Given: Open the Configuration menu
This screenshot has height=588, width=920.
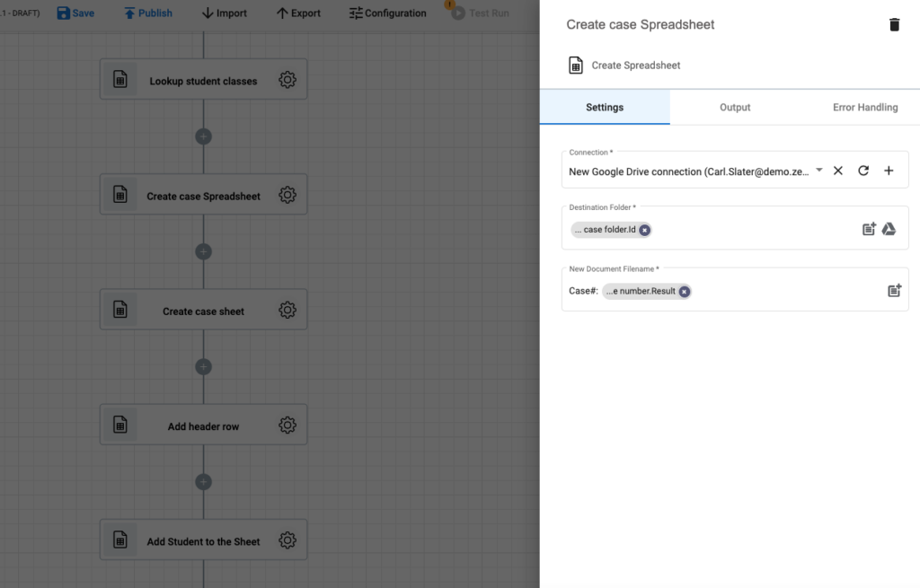Looking at the screenshot, I should click(388, 13).
